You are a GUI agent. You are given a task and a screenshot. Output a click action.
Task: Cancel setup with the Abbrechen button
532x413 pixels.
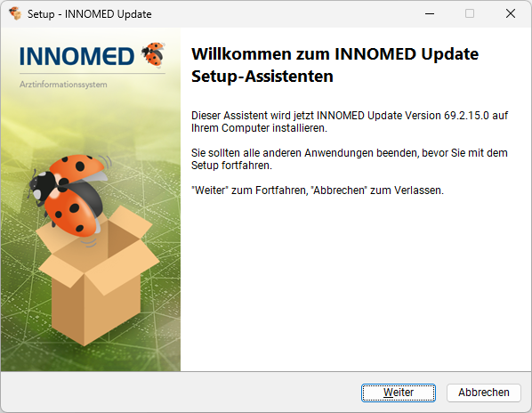click(x=483, y=393)
